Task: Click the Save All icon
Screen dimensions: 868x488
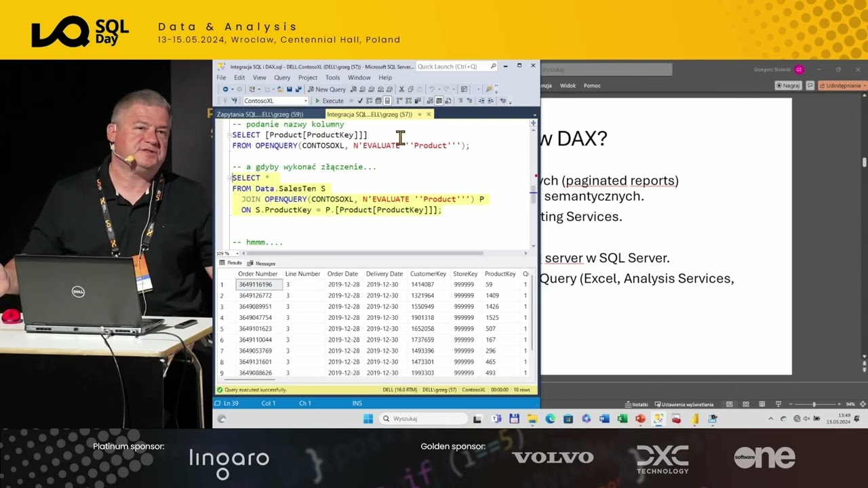Action: pyautogui.click(x=298, y=89)
